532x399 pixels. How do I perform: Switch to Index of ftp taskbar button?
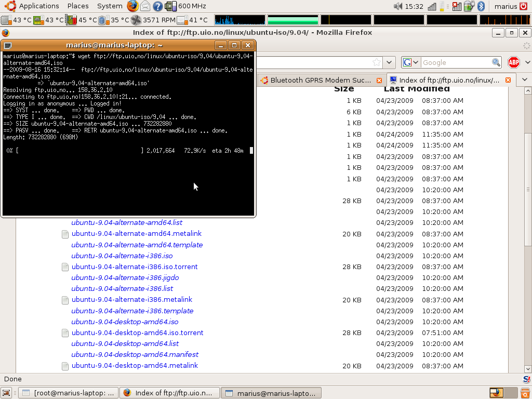click(170, 393)
